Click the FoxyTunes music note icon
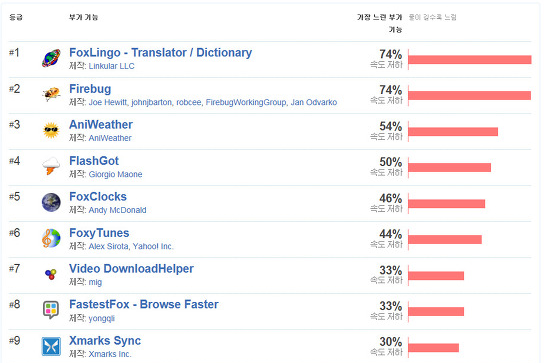The width and height of the screenshot is (544, 363). (x=51, y=238)
